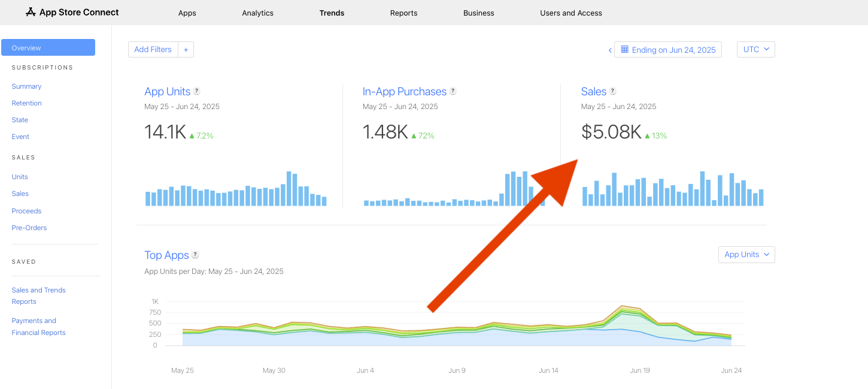
Task: Click the App Store Connect apple logo
Action: (x=31, y=11)
